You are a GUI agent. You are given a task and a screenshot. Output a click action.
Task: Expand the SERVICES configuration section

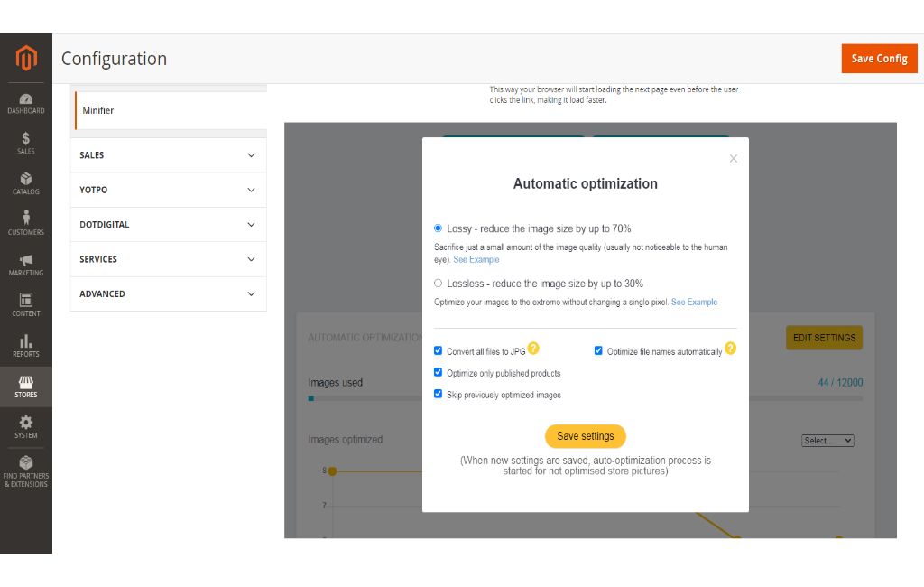point(168,259)
